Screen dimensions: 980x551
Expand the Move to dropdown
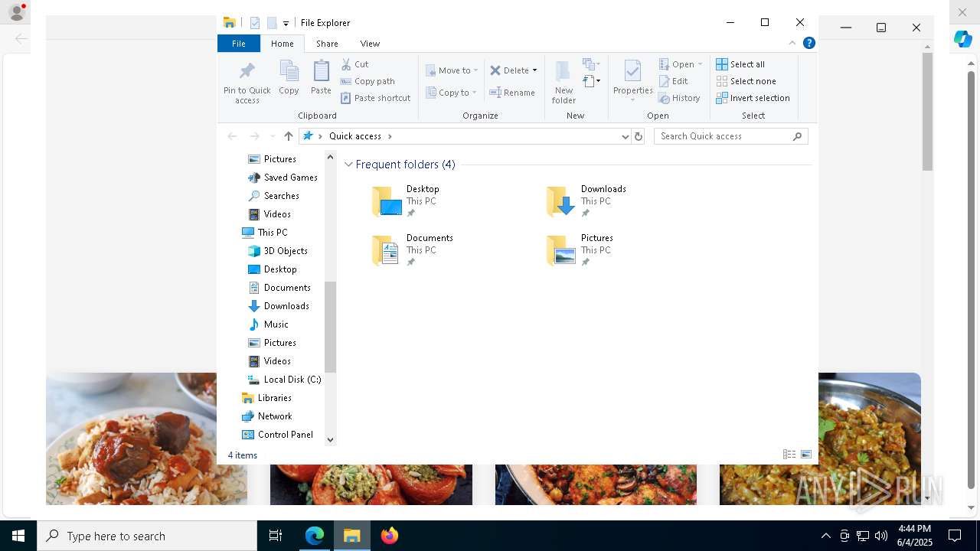(475, 70)
